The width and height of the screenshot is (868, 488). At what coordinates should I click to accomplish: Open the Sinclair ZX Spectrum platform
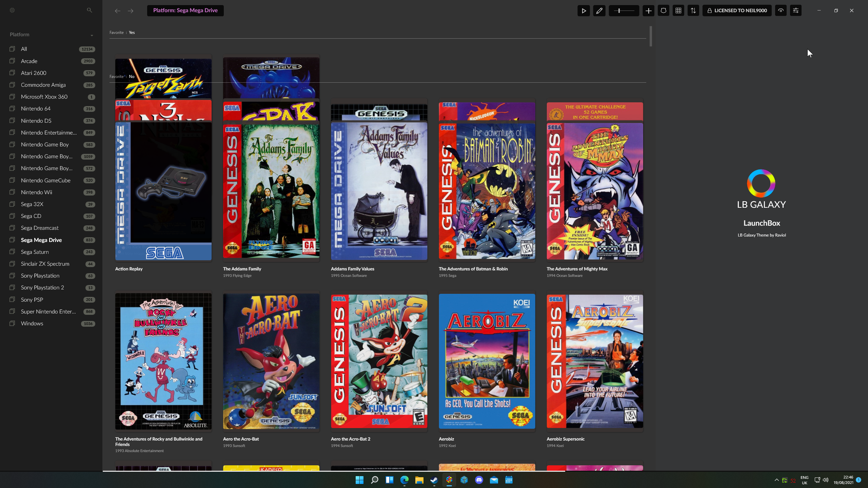coord(52,264)
